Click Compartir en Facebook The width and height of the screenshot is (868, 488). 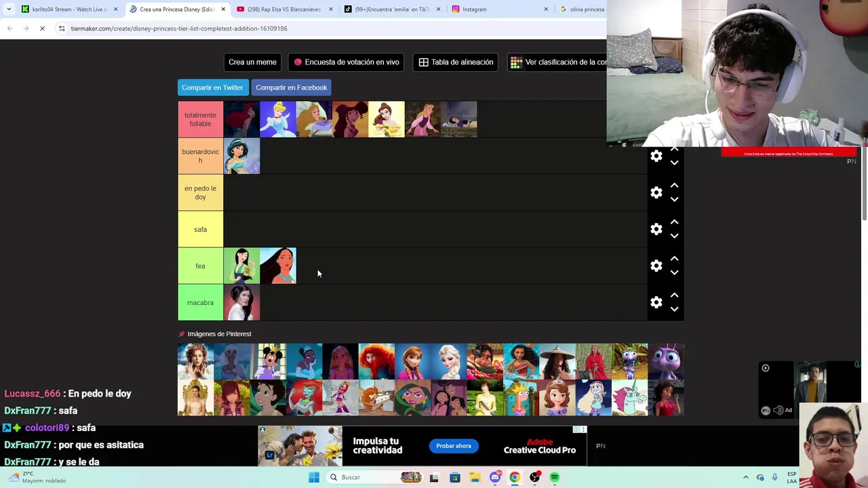click(292, 87)
